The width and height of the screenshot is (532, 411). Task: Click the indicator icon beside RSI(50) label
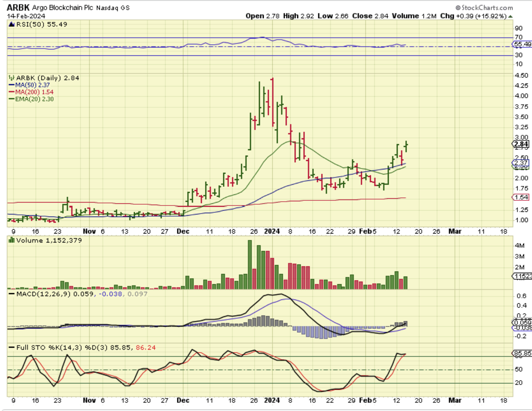(11, 24)
